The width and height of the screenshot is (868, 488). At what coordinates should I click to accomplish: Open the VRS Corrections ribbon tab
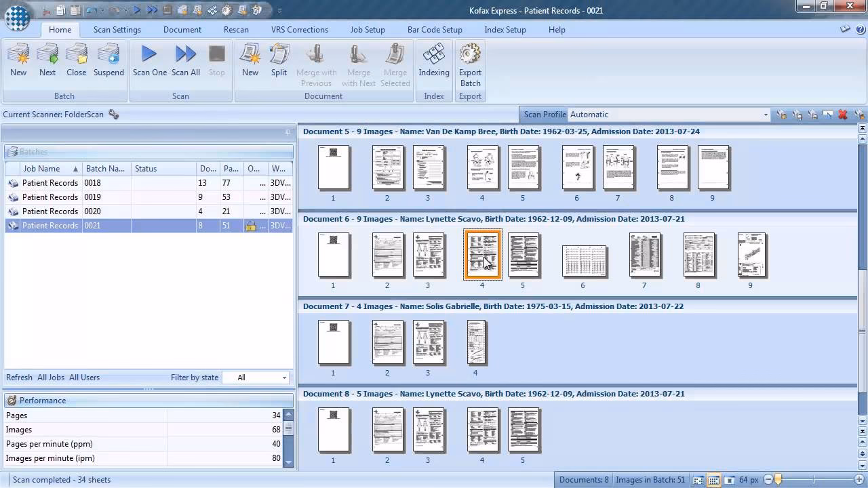(299, 30)
